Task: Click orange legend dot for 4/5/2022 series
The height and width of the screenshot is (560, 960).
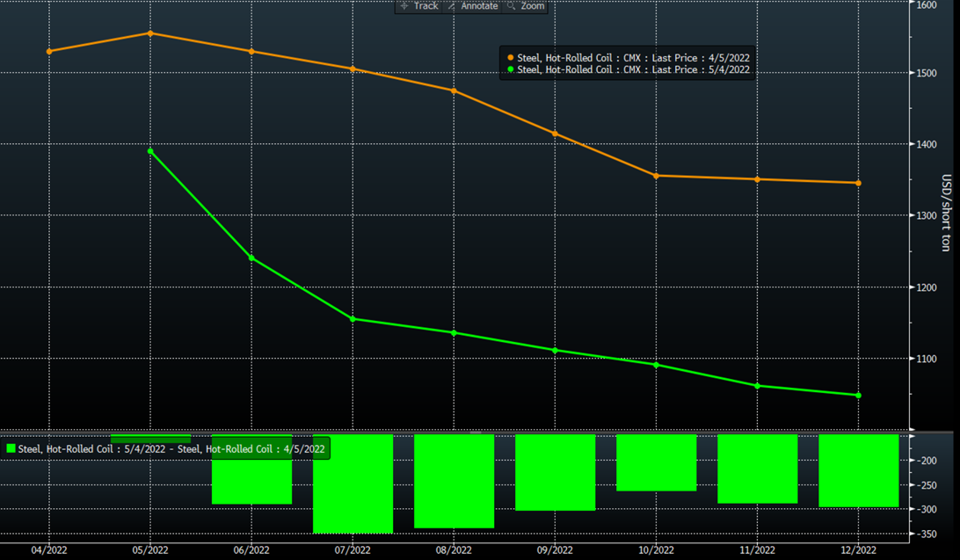Action: pos(510,58)
